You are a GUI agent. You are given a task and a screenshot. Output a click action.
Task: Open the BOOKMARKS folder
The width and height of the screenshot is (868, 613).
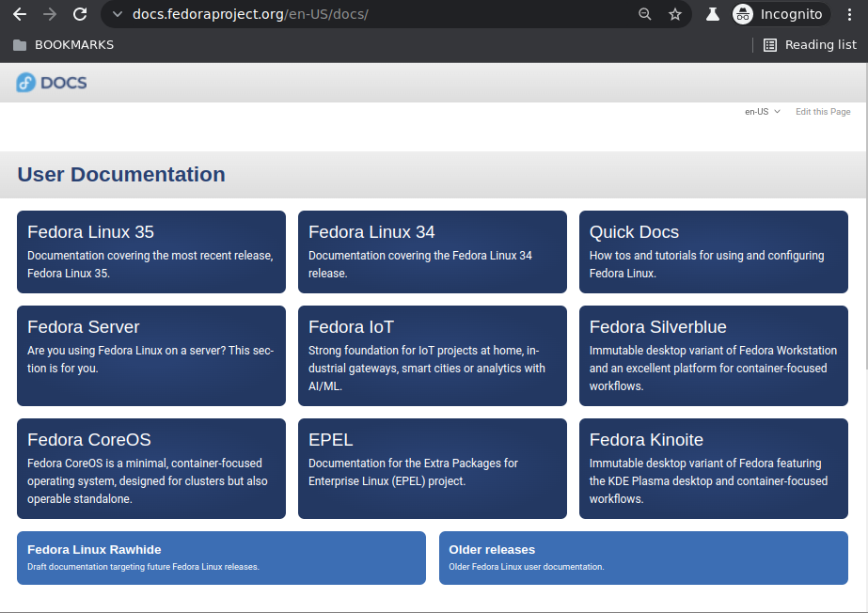63,45
